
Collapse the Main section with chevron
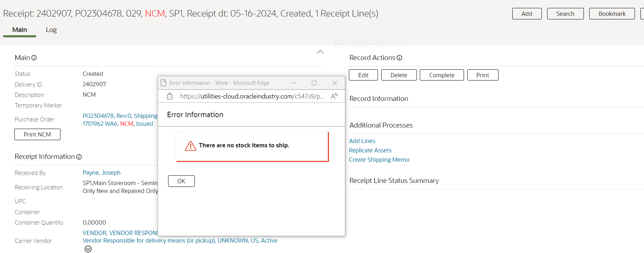[320, 52]
